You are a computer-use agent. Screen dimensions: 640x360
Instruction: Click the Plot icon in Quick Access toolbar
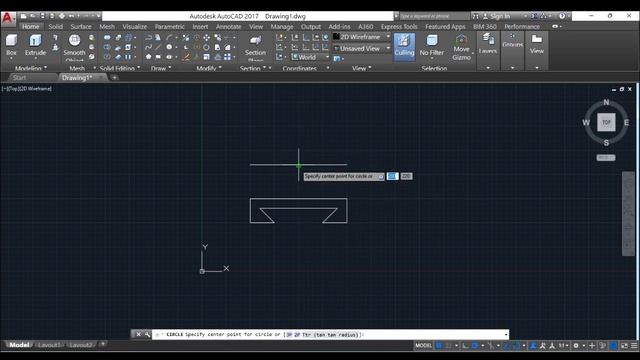pyautogui.click(x=62, y=16)
